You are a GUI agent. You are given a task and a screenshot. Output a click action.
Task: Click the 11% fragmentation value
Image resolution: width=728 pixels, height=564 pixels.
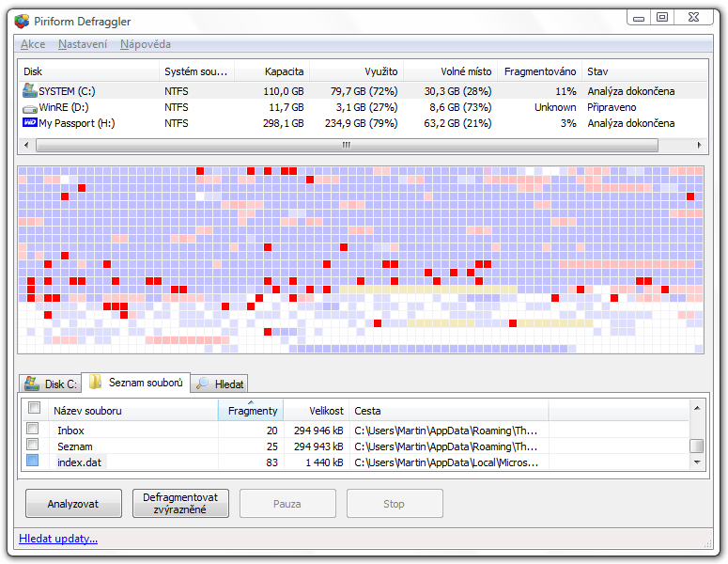(565, 91)
